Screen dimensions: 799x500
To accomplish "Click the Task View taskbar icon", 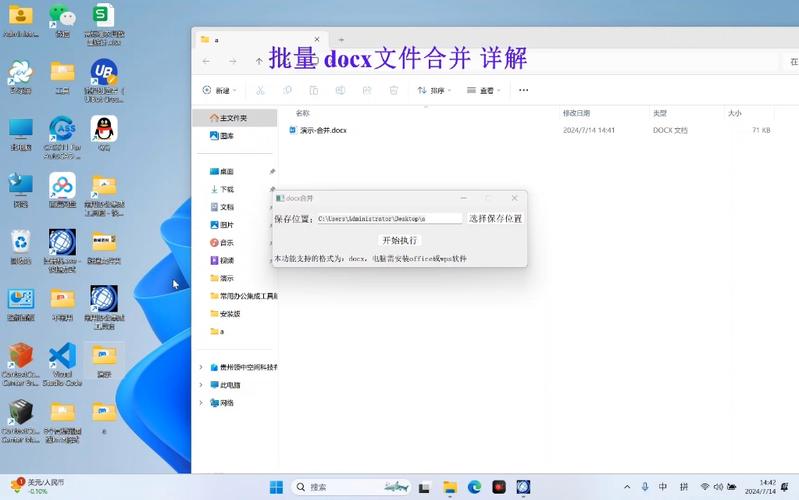I will (424, 487).
